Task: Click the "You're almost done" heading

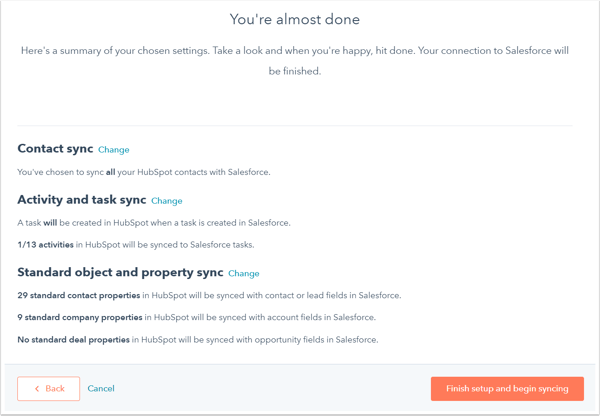Action: click(x=294, y=19)
